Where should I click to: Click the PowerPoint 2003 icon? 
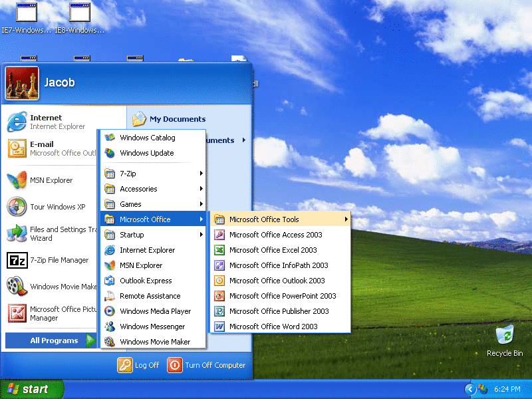(x=219, y=296)
